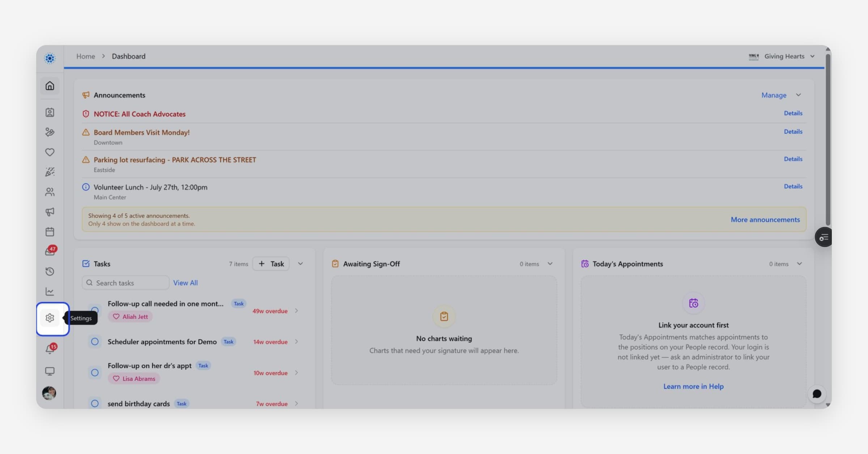
Task: Click "10w overdue" label
Action: tap(271, 373)
